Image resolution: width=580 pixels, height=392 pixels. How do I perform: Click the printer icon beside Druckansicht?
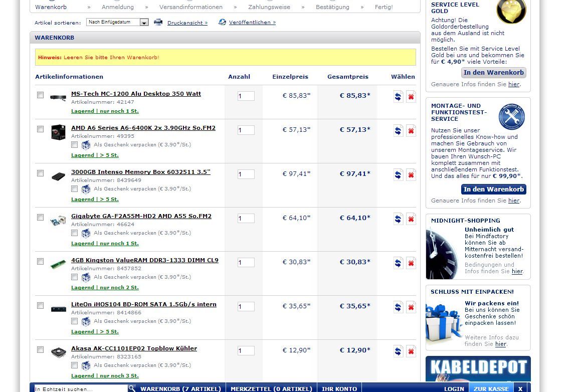[x=158, y=22]
